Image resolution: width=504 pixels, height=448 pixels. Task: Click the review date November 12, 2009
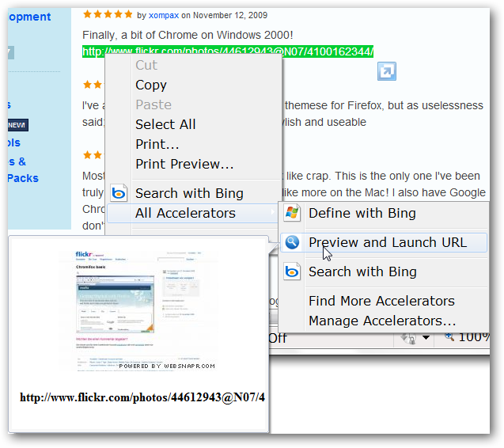click(230, 15)
